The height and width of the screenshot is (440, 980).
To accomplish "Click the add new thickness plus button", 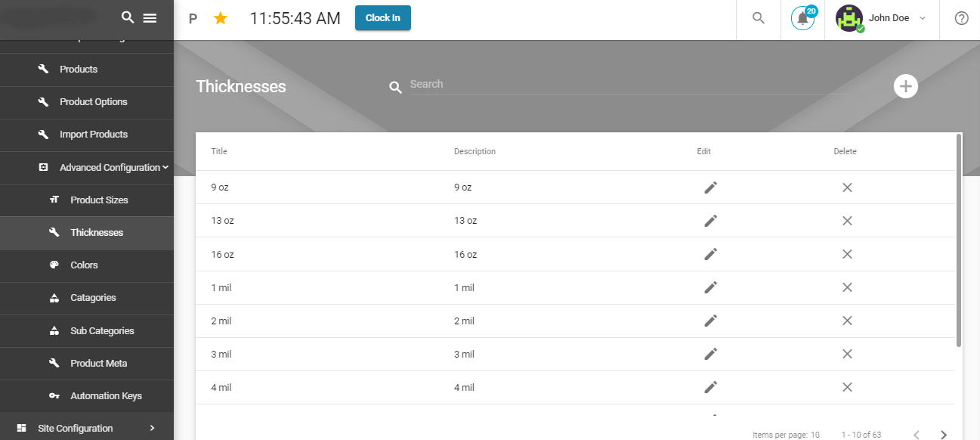I will (x=905, y=86).
